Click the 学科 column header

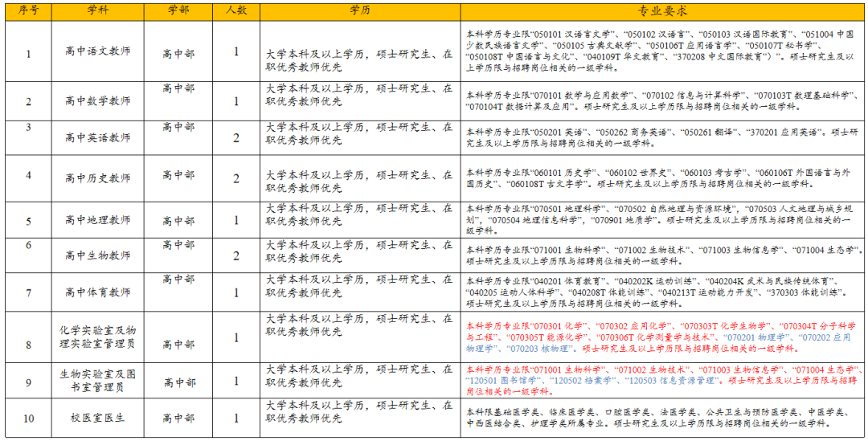point(97,11)
